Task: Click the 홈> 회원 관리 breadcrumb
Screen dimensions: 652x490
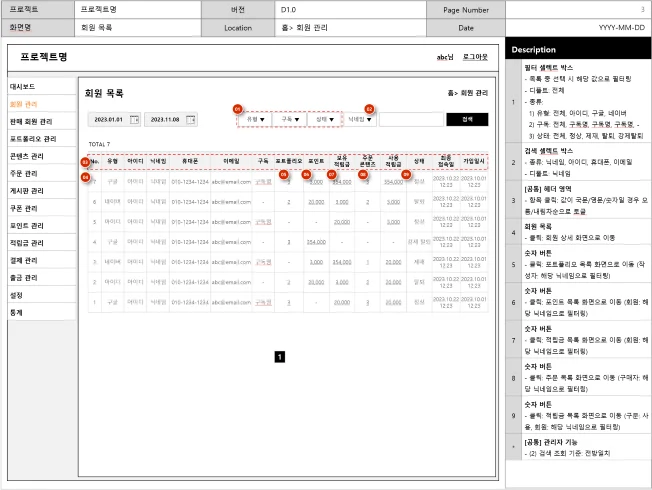Action: 467,93
